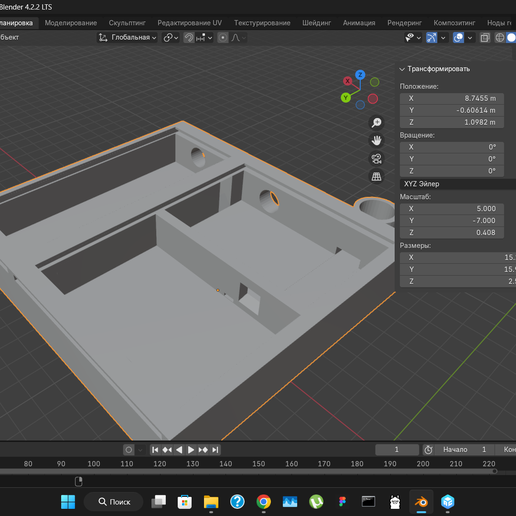Open the Композитинг workspace tab
Screen dimensions: 516x516
point(454,23)
